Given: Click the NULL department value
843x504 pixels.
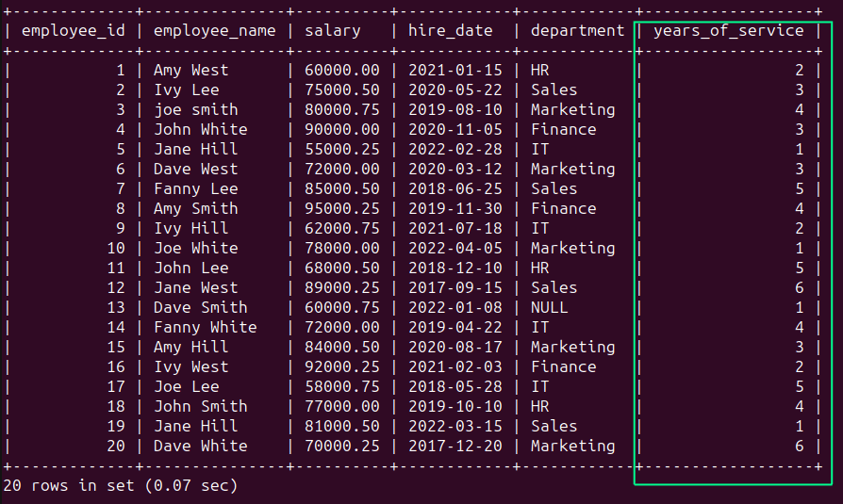Looking at the screenshot, I should pos(549,307).
